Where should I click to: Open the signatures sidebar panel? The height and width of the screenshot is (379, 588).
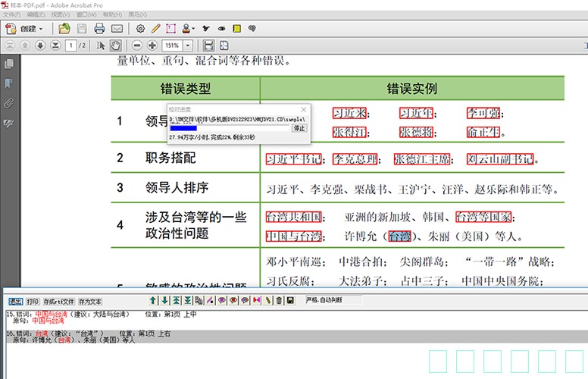[x=9, y=123]
